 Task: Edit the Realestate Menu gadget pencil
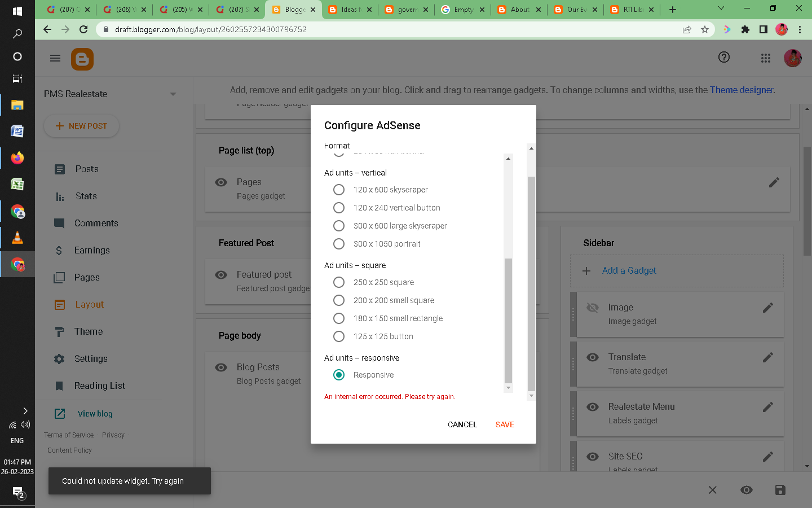coord(768,407)
